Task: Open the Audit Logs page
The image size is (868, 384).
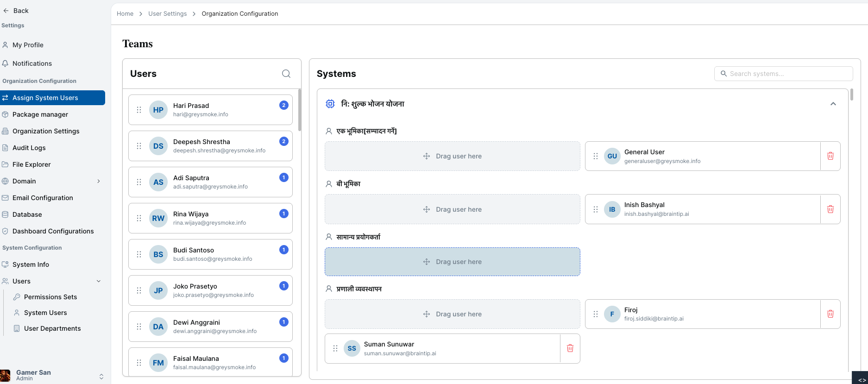Action: [x=29, y=148]
